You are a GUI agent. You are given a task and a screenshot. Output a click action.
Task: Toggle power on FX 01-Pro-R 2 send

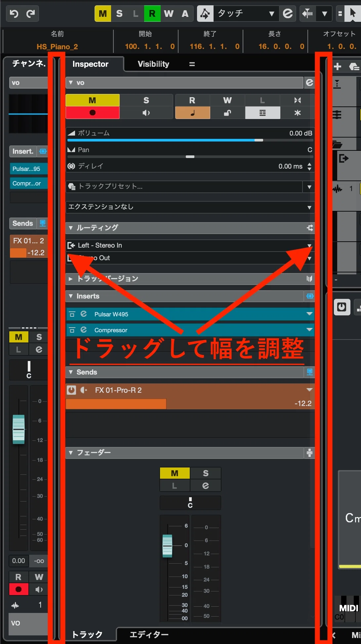pyautogui.click(x=71, y=390)
